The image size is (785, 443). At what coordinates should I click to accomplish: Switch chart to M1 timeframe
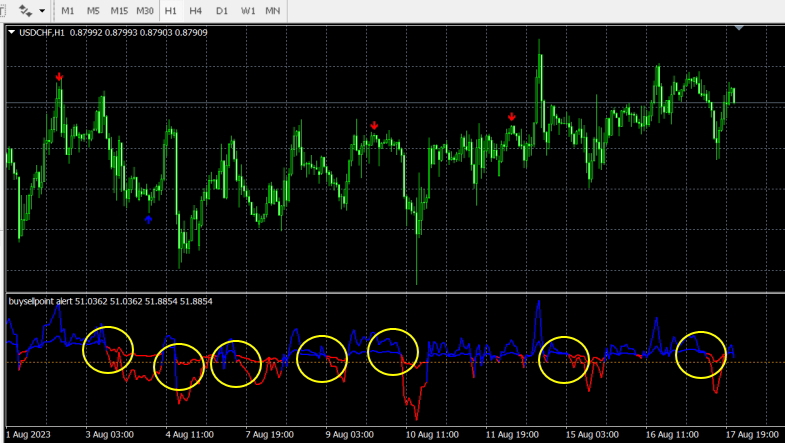(68, 11)
